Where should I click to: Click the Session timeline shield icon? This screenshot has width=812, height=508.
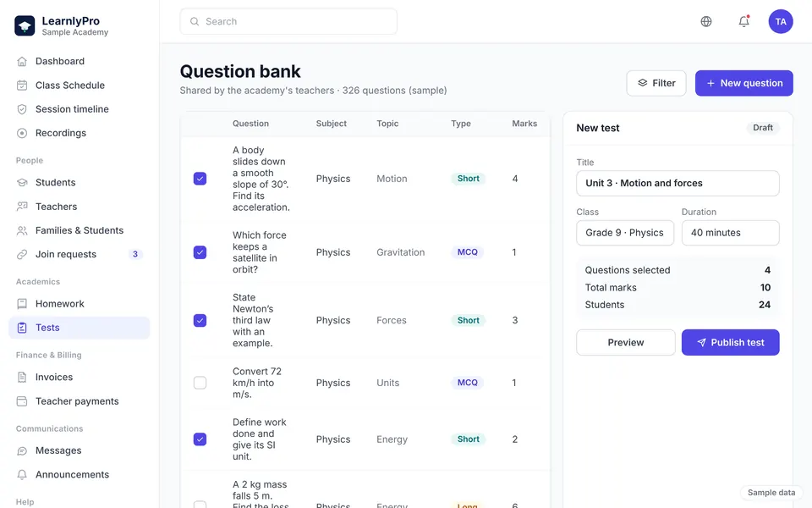tap(22, 109)
